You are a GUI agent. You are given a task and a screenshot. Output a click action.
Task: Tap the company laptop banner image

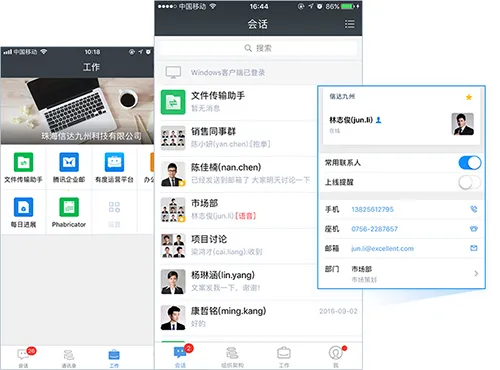(x=77, y=111)
